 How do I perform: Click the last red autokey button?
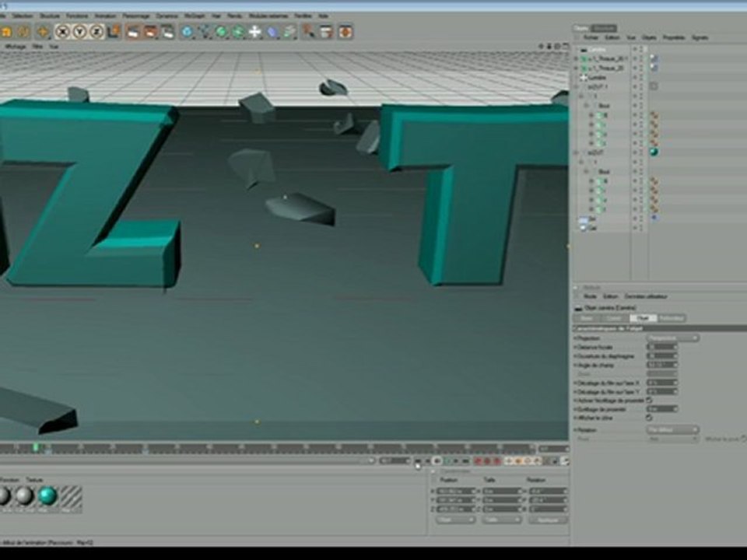pos(497,461)
